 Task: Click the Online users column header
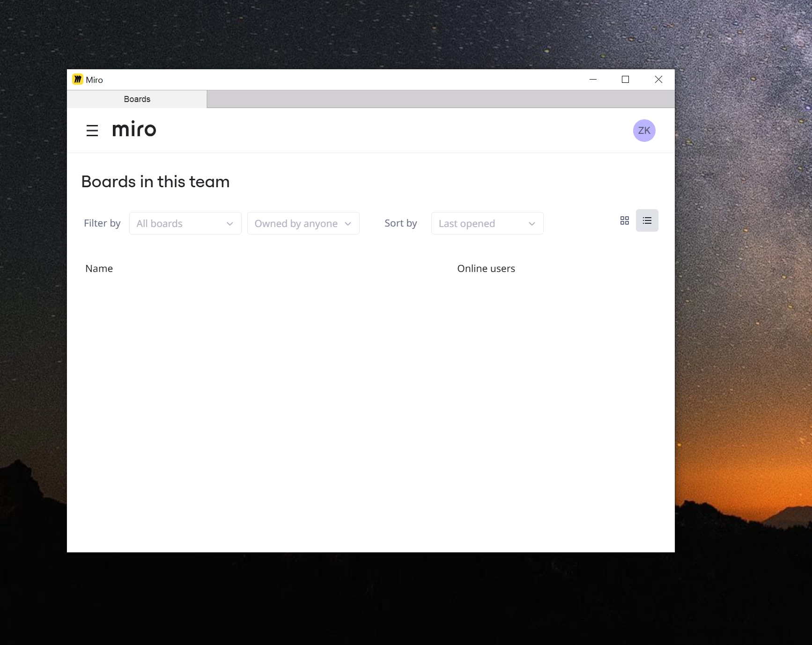pos(486,268)
